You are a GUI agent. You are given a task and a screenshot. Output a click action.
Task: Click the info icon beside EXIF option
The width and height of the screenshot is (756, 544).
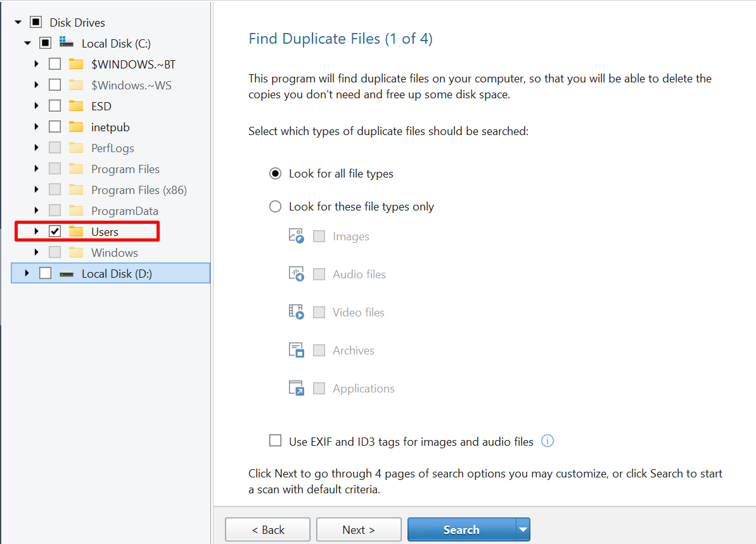coord(548,441)
